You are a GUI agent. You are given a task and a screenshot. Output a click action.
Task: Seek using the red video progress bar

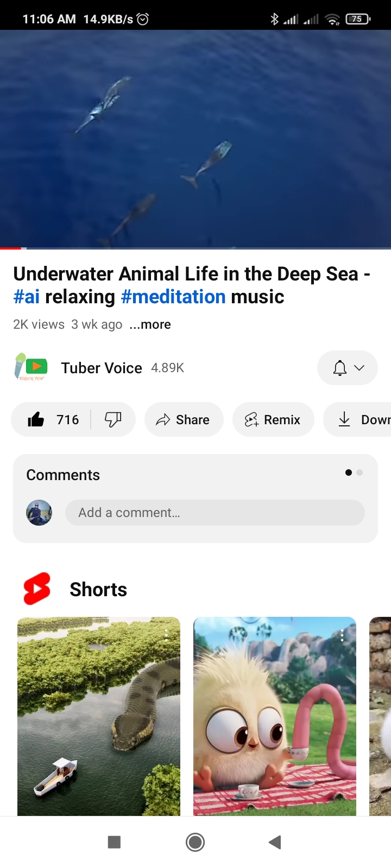(x=195, y=248)
